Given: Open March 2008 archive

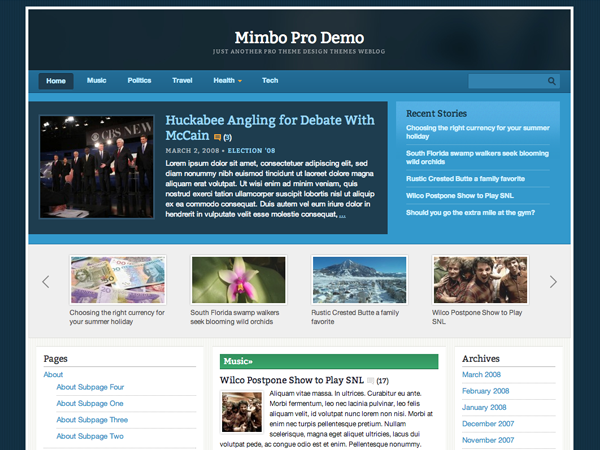Looking at the screenshot, I should click(481, 375).
